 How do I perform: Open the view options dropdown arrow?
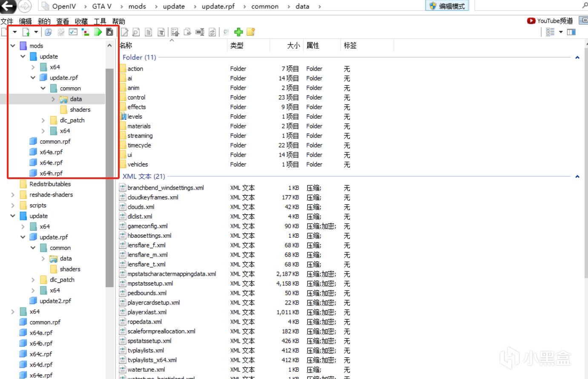pyautogui.click(x=561, y=32)
